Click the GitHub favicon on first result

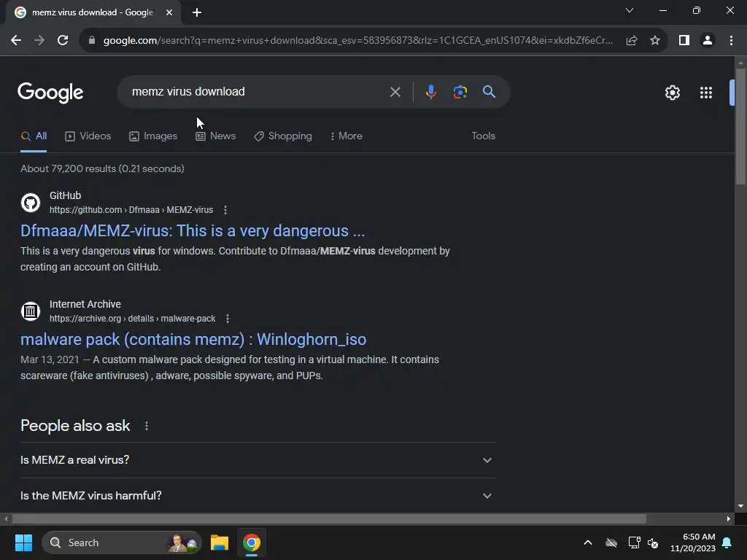click(31, 203)
